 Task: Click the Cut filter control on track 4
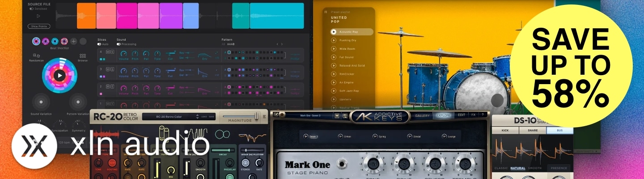(x=170, y=54)
